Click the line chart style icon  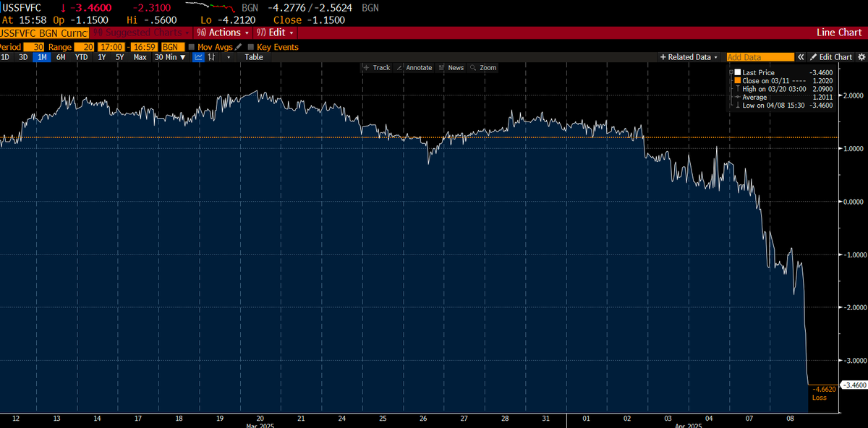200,56
